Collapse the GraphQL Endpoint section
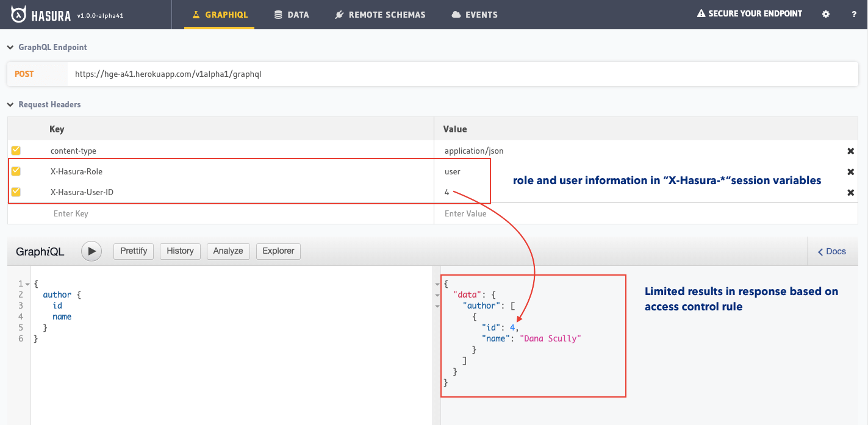 point(10,48)
